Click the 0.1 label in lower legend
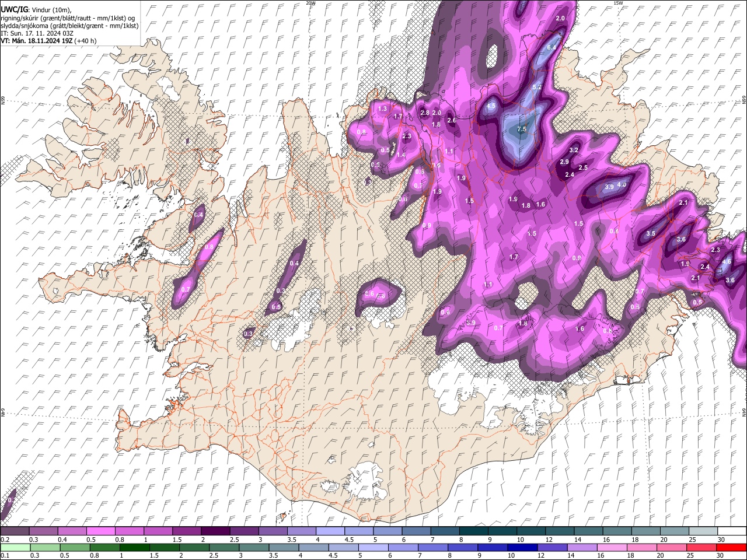The width and height of the screenshot is (747, 560). [4, 555]
